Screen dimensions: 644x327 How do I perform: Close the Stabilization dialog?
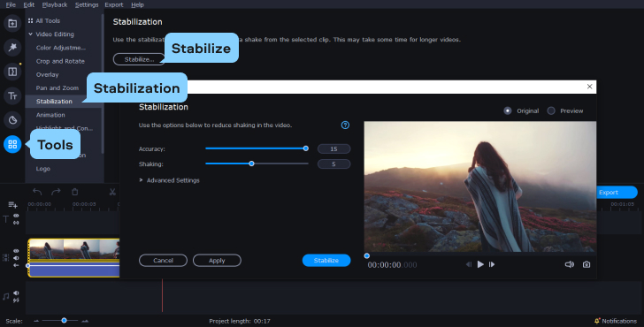(589, 87)
